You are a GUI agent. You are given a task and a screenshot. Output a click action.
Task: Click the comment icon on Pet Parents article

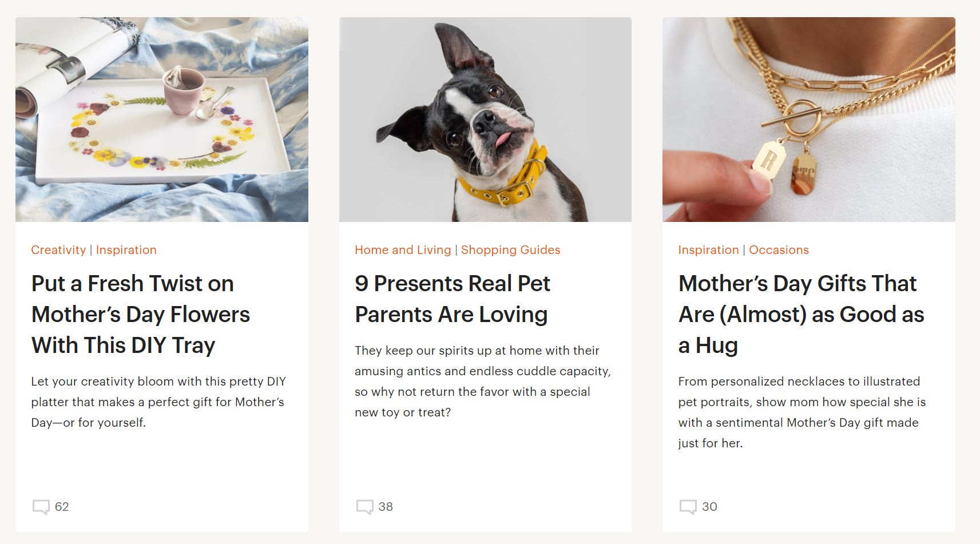[365, 507]
